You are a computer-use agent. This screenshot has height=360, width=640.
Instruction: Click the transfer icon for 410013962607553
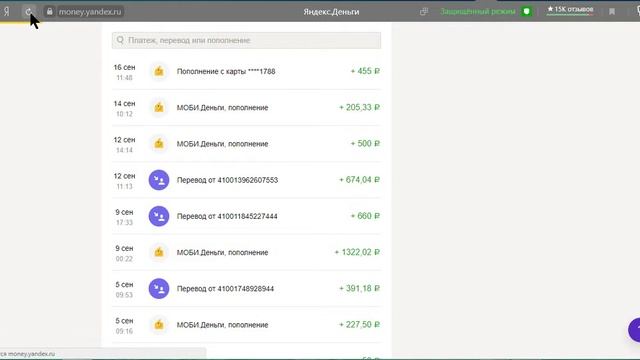[x=159, y=180]
